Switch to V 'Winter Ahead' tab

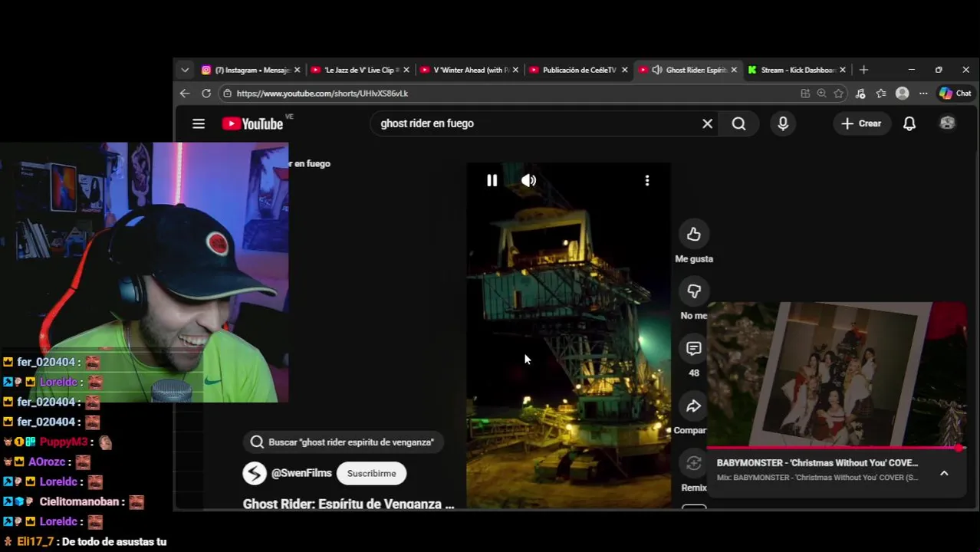click(468, 70)
